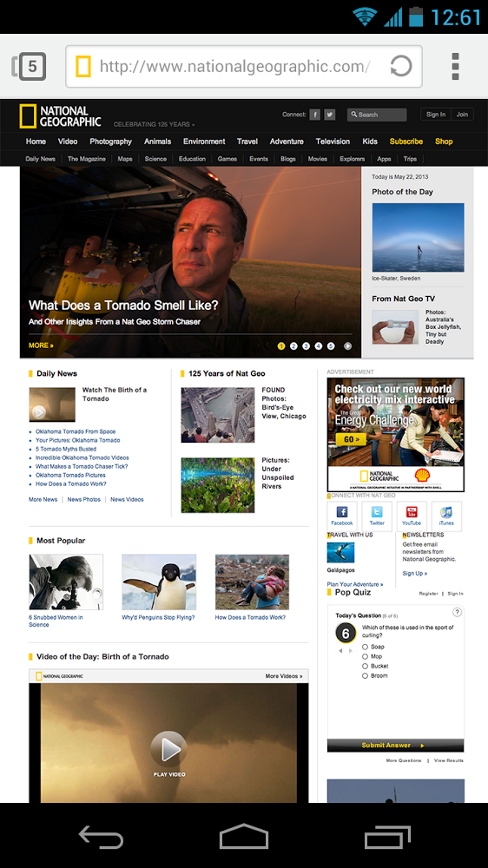Click the Submit Answer button

(x=395, y=745)
